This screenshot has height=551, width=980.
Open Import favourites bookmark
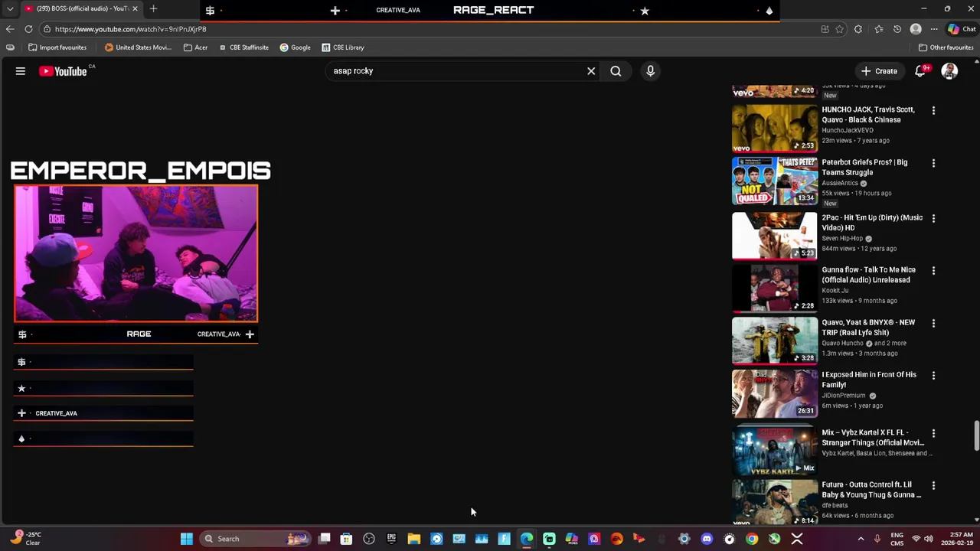coord(57,47)
